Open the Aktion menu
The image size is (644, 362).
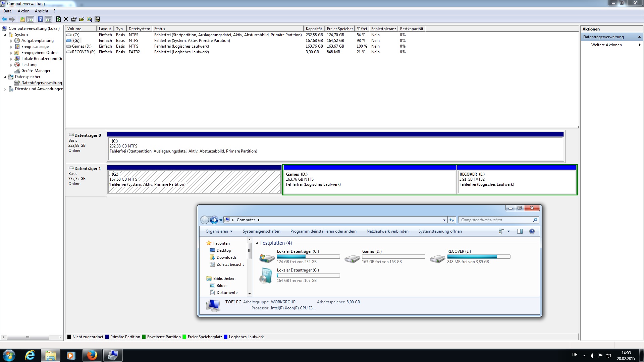(x=23, y=11)
